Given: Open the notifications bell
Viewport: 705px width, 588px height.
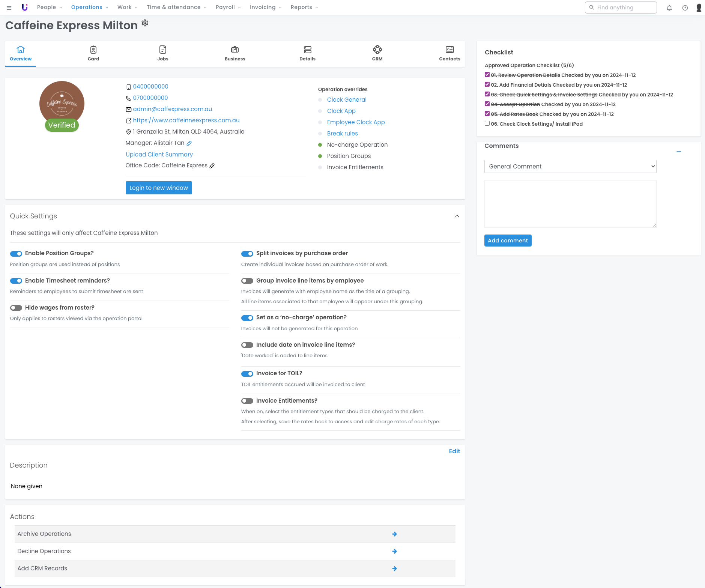Looking at the screenshot, I should [x=669, y=8].
